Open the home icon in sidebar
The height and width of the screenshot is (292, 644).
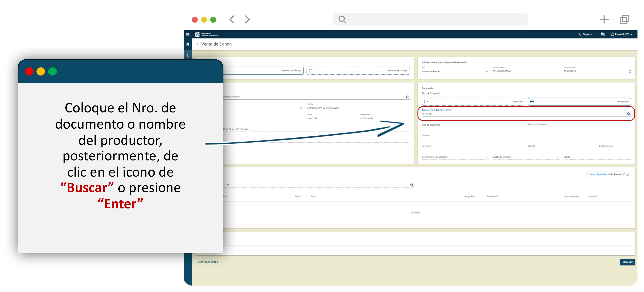tap(188, 44)
